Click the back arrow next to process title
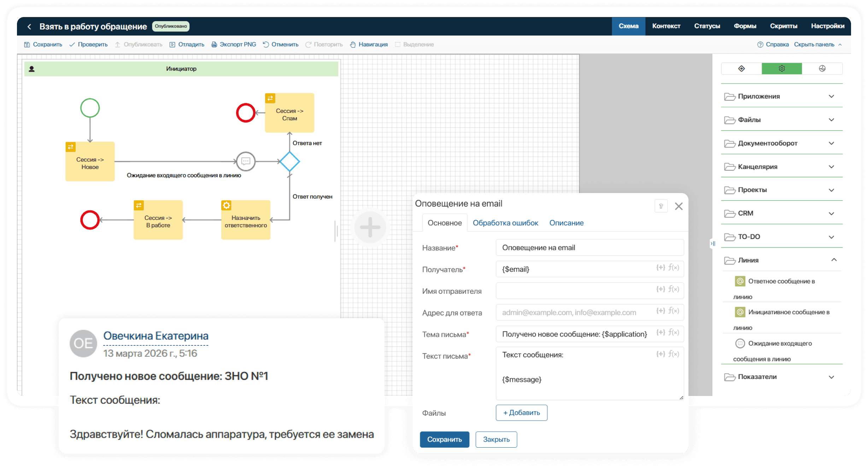Screen dimensions: 868x466 pos(29,27)
